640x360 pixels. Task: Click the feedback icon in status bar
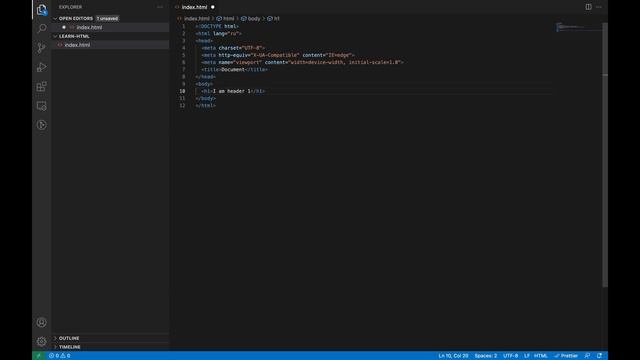(x=587, y=356)
